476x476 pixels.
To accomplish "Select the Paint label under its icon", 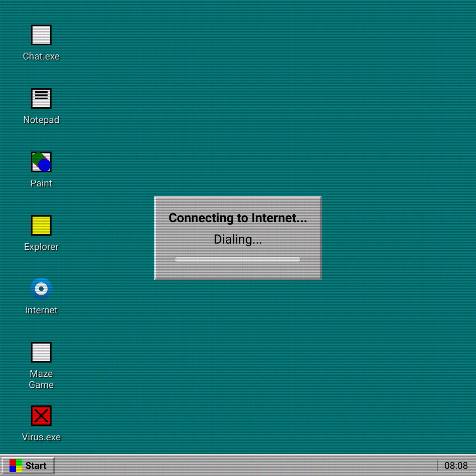I will point(41,183).
